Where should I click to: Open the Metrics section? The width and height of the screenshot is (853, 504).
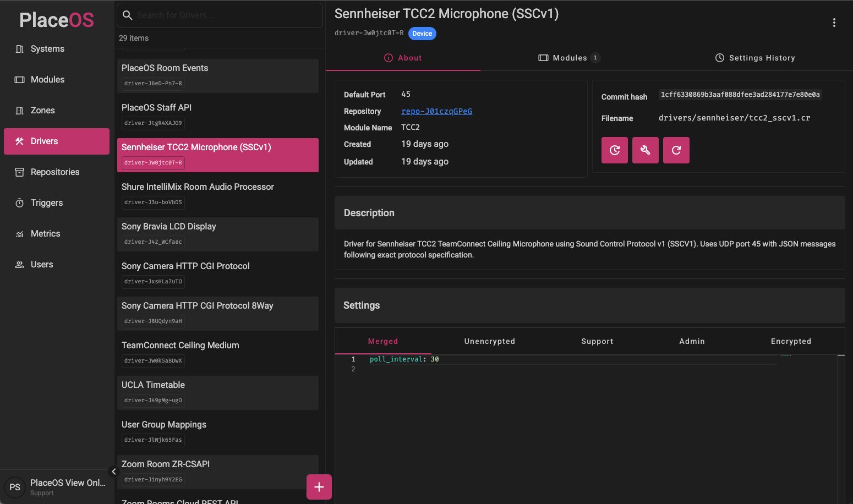coord(45,233)
